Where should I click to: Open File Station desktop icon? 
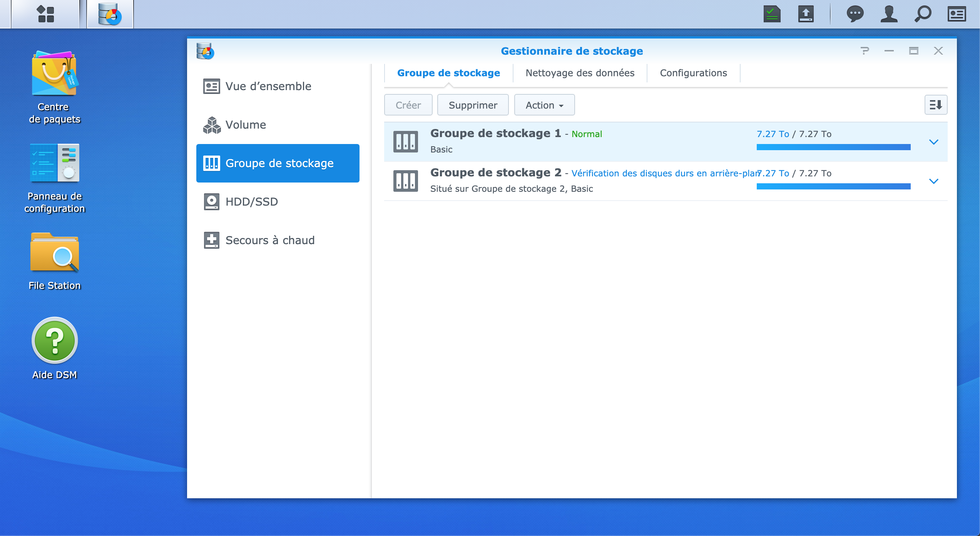click(54, 253)
